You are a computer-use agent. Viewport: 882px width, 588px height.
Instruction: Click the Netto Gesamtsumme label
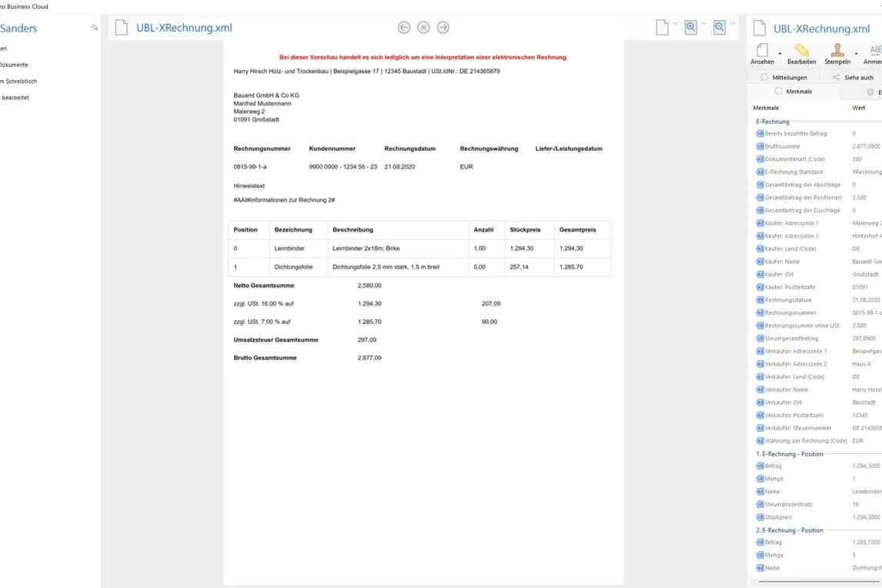coord(264,286)
